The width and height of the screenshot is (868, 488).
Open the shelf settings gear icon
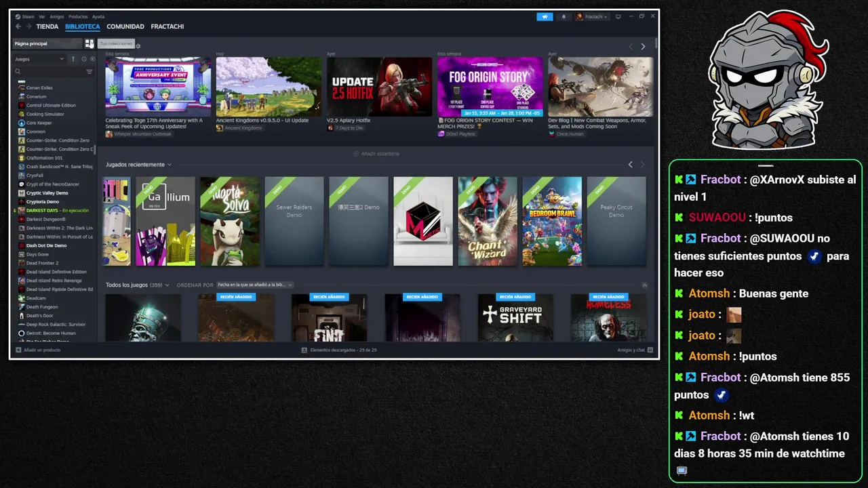138,46
